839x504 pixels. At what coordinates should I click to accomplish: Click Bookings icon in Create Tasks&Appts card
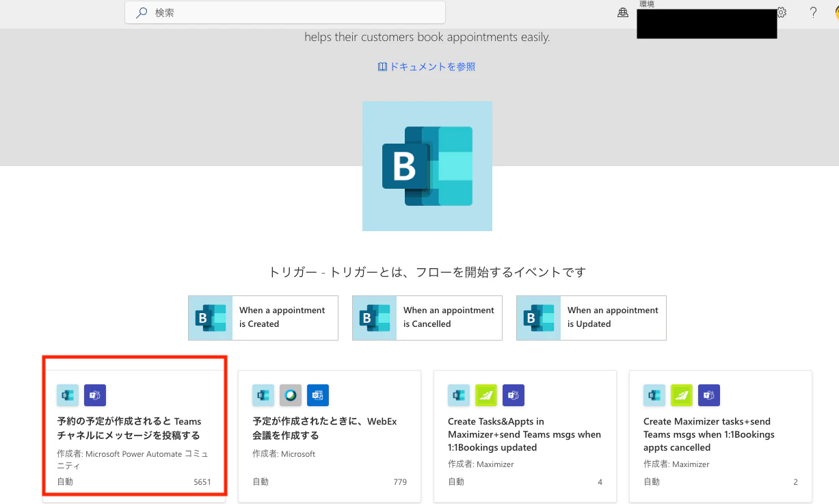(x=459, y=395)
